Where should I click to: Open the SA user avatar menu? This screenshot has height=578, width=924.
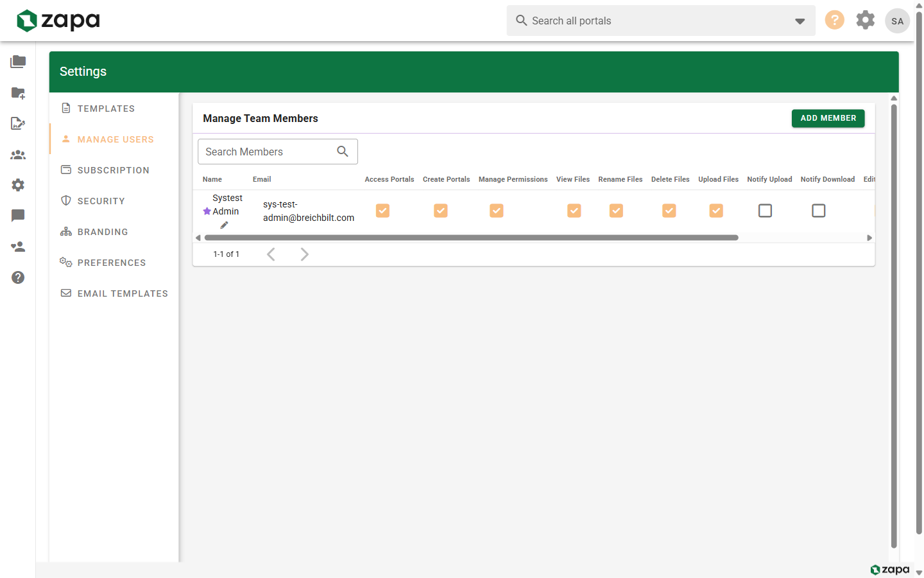point(897,21)
